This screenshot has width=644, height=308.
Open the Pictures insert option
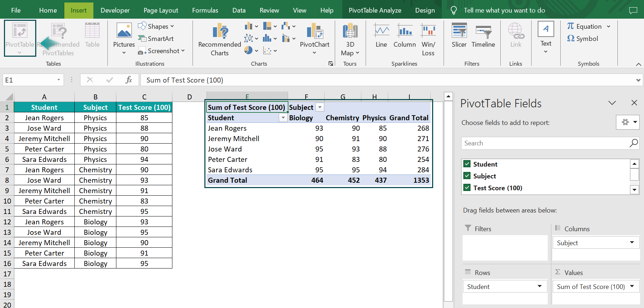pos(124,38)
